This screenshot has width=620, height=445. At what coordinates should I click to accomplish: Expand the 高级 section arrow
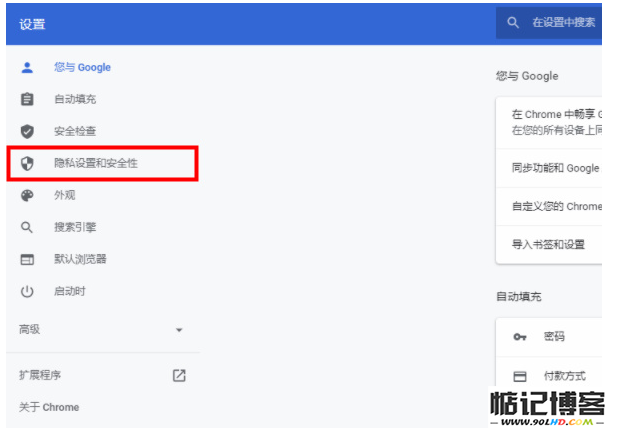pyautogui.click(x=179, y=330)
